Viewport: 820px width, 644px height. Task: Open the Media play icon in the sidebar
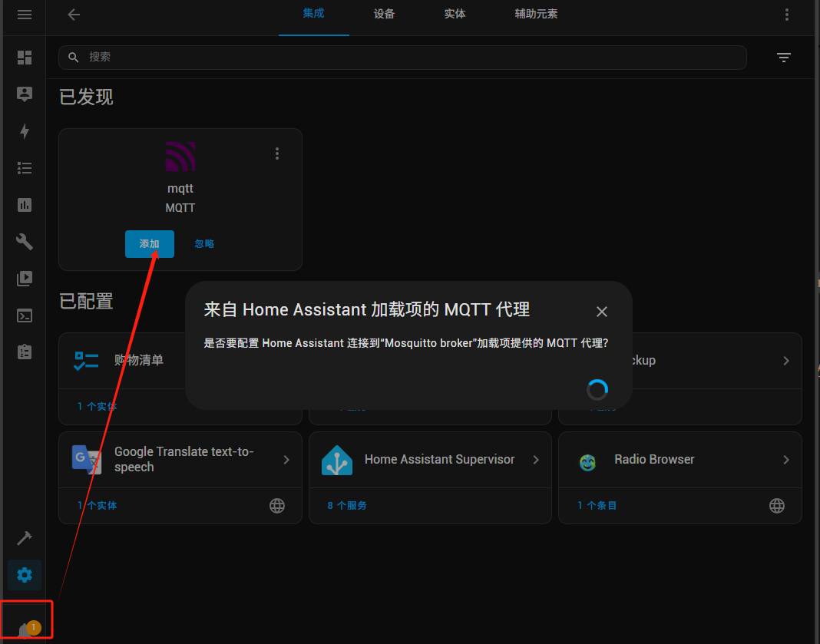click(x=25, y=279)
